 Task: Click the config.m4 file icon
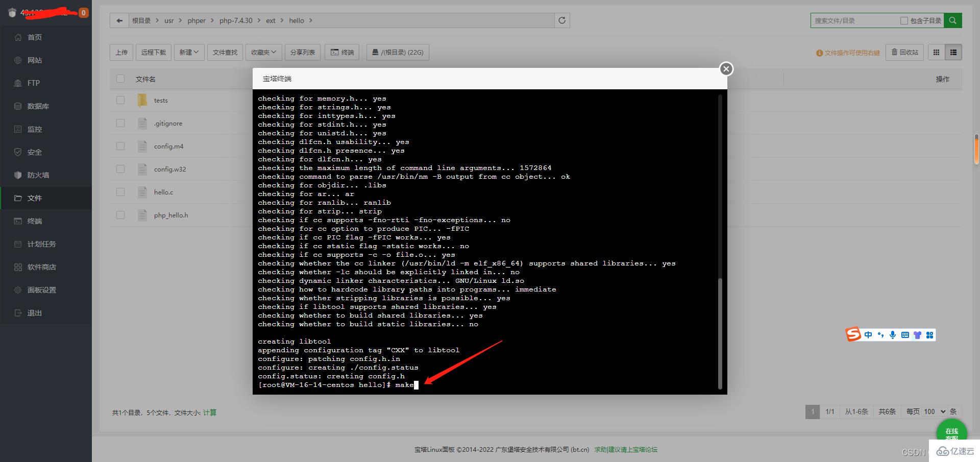(142, 146)
